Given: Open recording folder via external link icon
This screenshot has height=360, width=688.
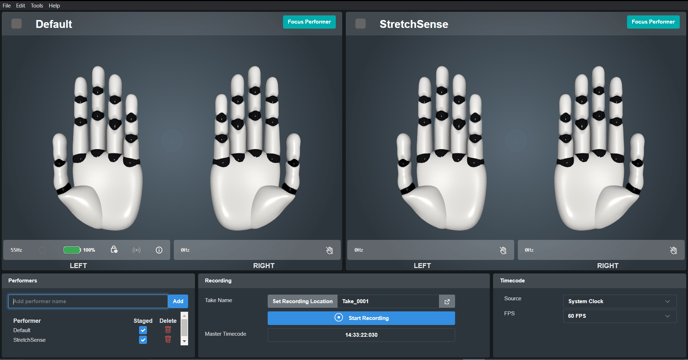Looking at the screenshot, I should tap(447, 301).
